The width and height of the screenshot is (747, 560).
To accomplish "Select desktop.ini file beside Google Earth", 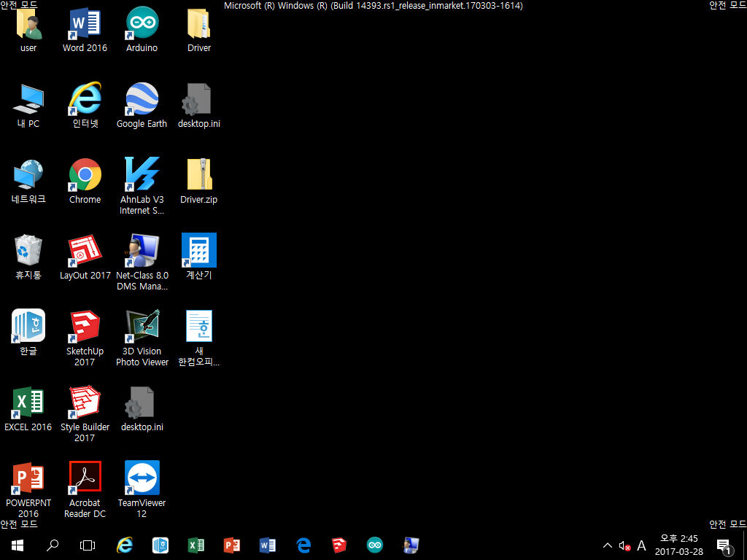I will click(199, 105).
